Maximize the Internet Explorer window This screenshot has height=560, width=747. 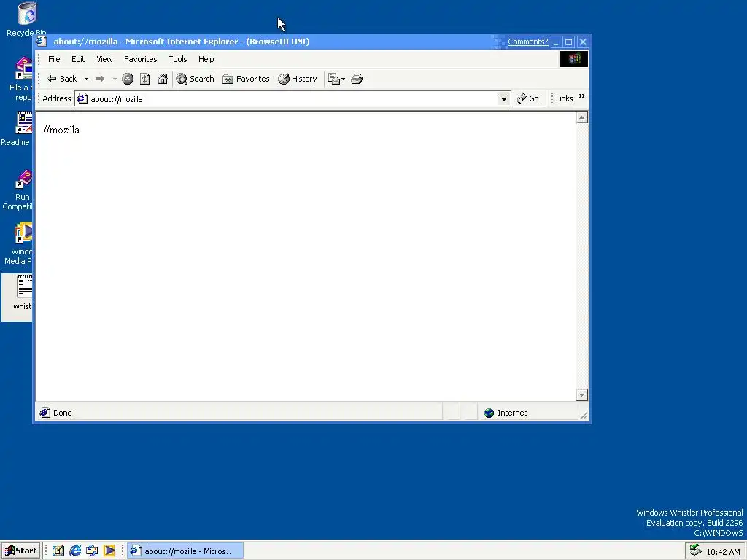569,42
